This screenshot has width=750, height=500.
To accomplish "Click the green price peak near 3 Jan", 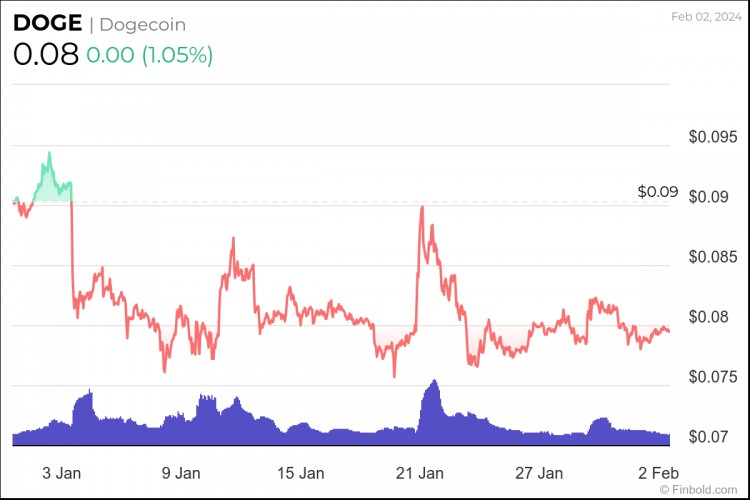I will pos(49,153).
